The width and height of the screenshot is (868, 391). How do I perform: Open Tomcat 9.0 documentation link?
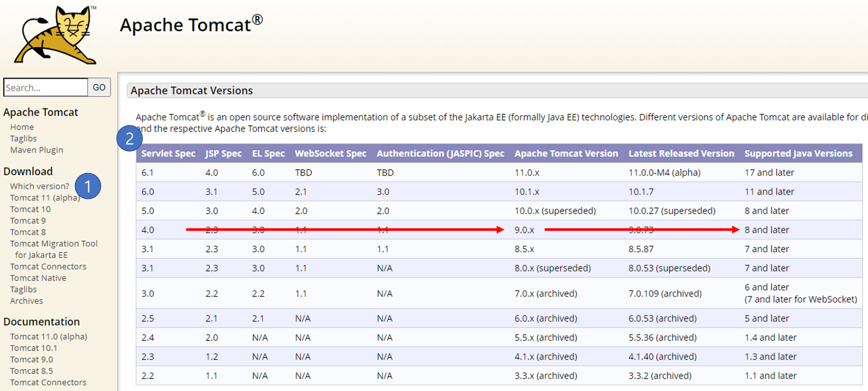[x=31, y=359]
